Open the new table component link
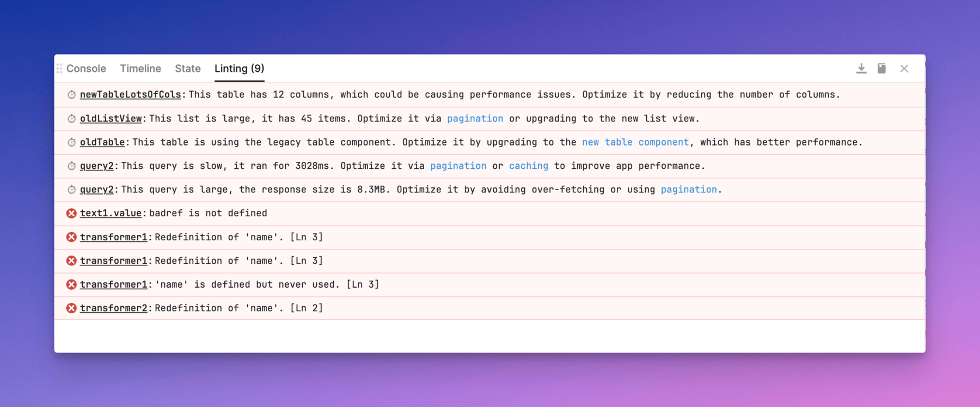The image size is (980, 407). click(x=635, y=142)
